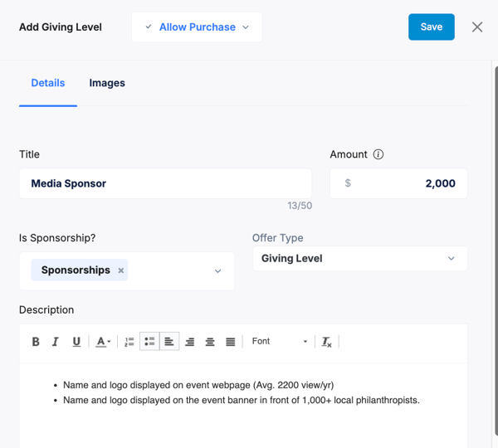
Task: Toggle the bulleted list button
Action: [x=149, y=342]
